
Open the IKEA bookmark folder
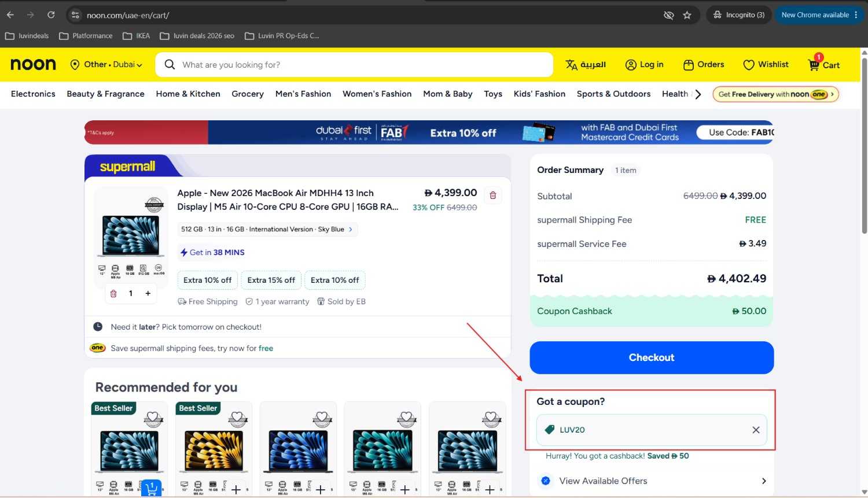point(137,36)
